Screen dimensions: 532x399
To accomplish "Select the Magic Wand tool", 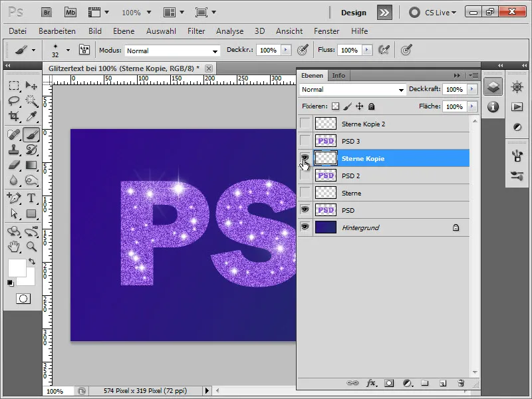I will pos(31,101).
